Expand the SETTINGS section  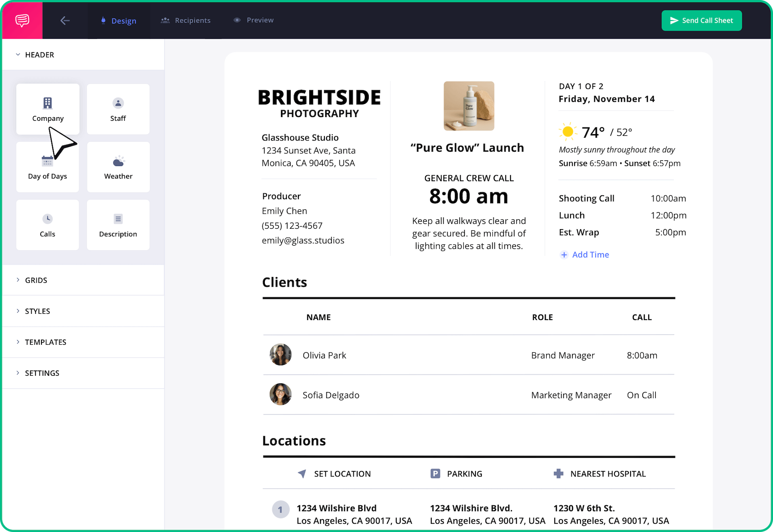42,373
